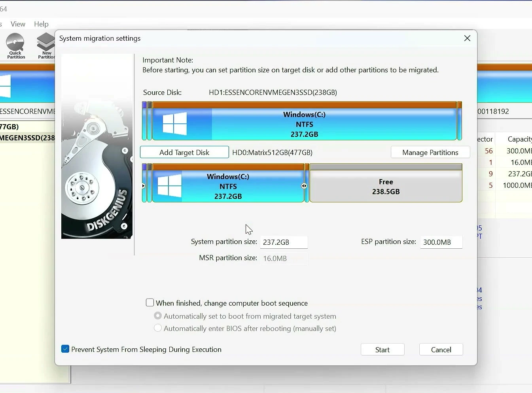Image resolution: width=532 pixels, height=393 pixels.
Task: Select the target disk Windows(C:) partition block
Action: coord(228,183)
